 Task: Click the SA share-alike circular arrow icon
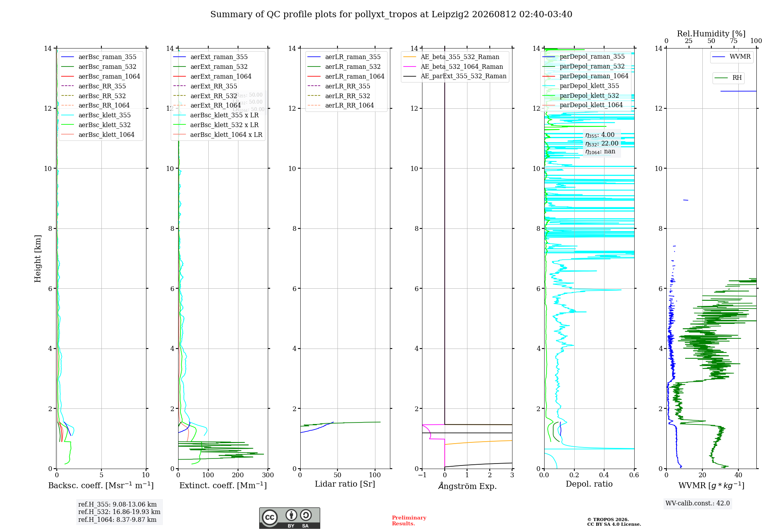pos(306,515)
